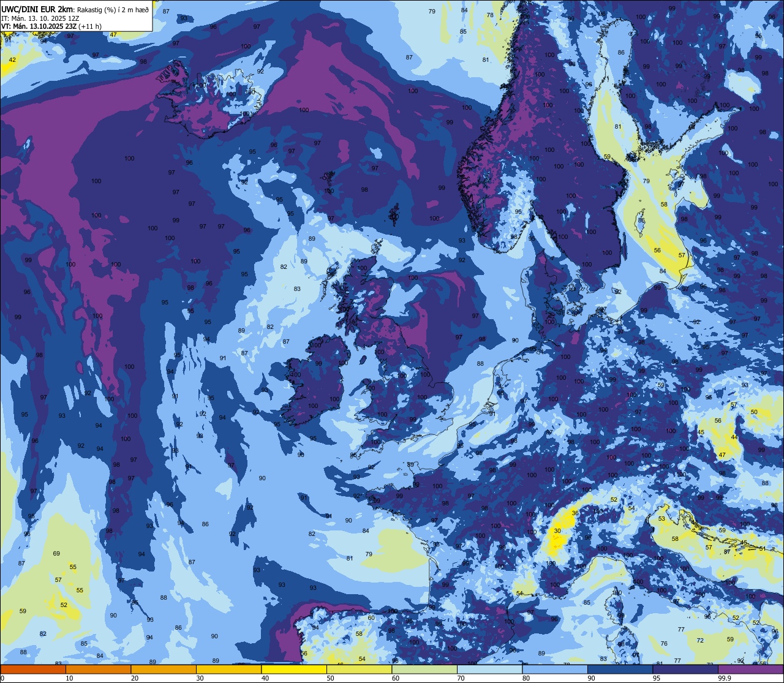Screen dimensions: 784x683
Task: Click the humidity value '44' on the map
Action: [x=734, y=437]
